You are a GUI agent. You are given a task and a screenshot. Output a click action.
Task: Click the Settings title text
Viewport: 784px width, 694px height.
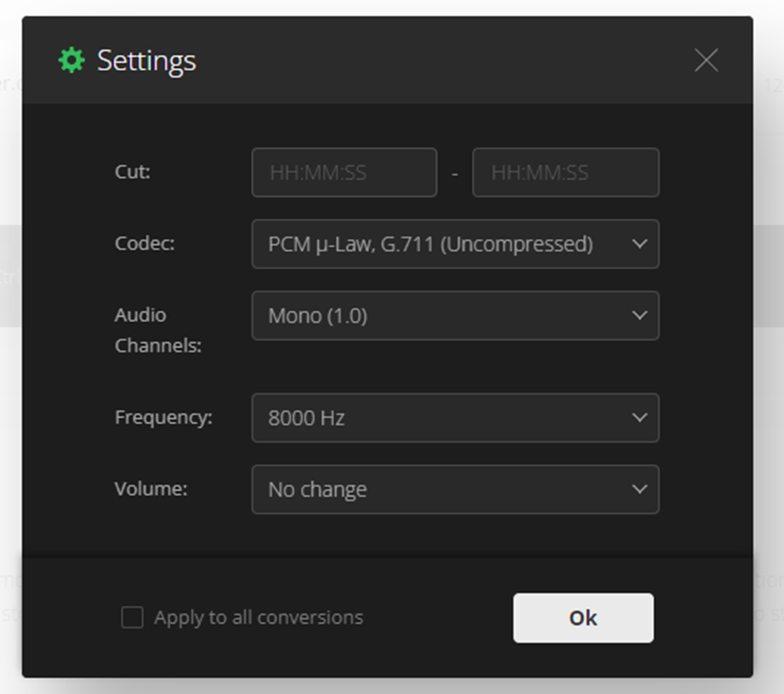click(147, 61)
